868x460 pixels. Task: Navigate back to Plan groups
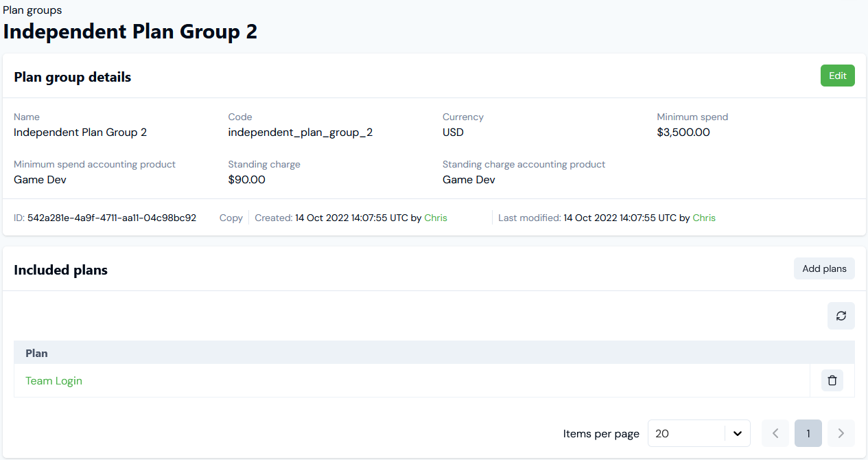pos(32,10)
